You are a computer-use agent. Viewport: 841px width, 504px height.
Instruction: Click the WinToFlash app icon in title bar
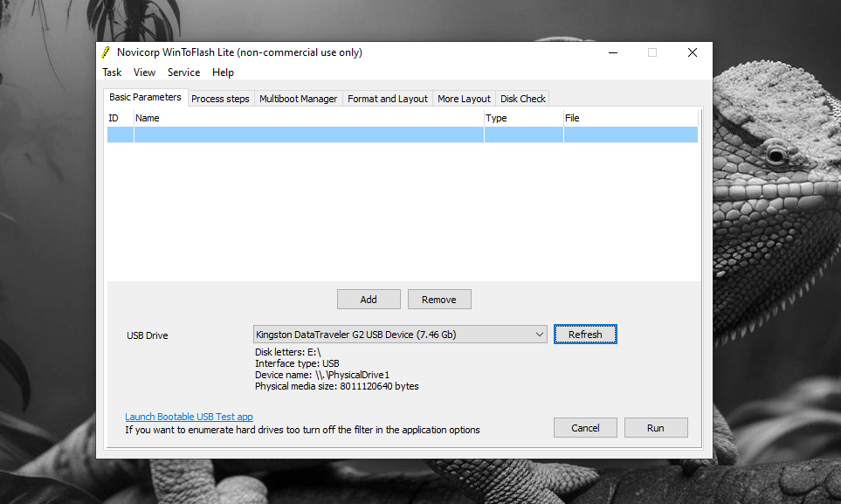(x=107, y=52)
